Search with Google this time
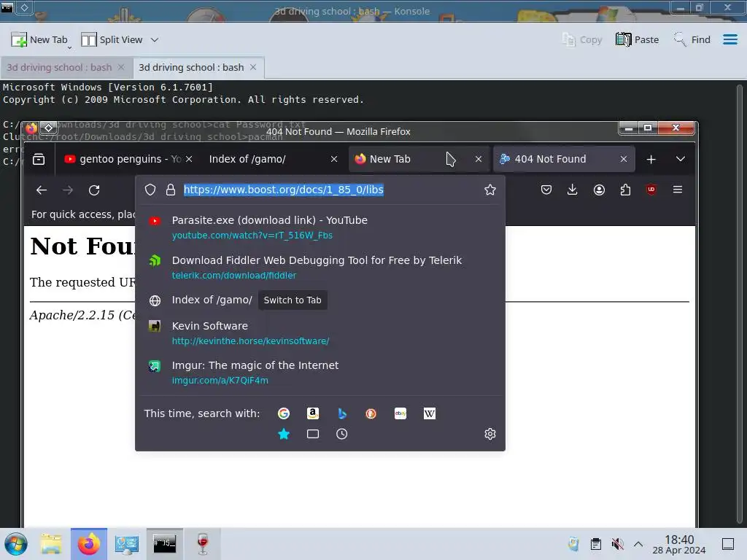747x560 pixels. point(284,413)
